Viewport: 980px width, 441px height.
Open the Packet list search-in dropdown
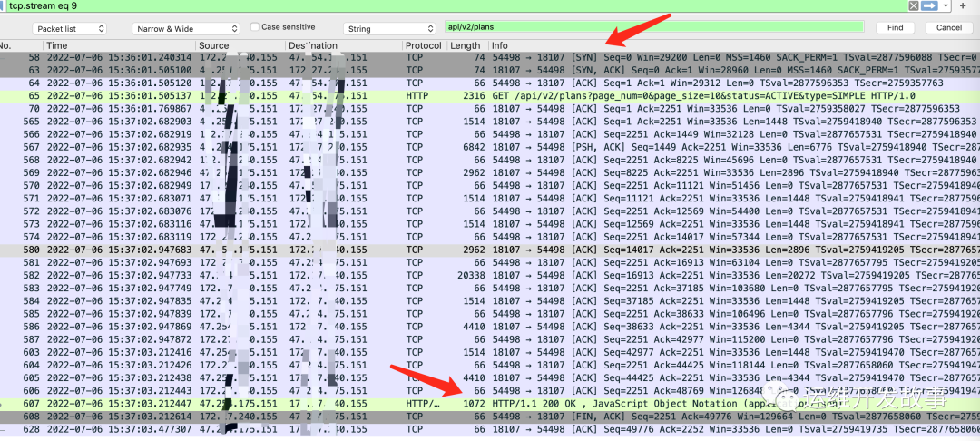tap(69, 28)
